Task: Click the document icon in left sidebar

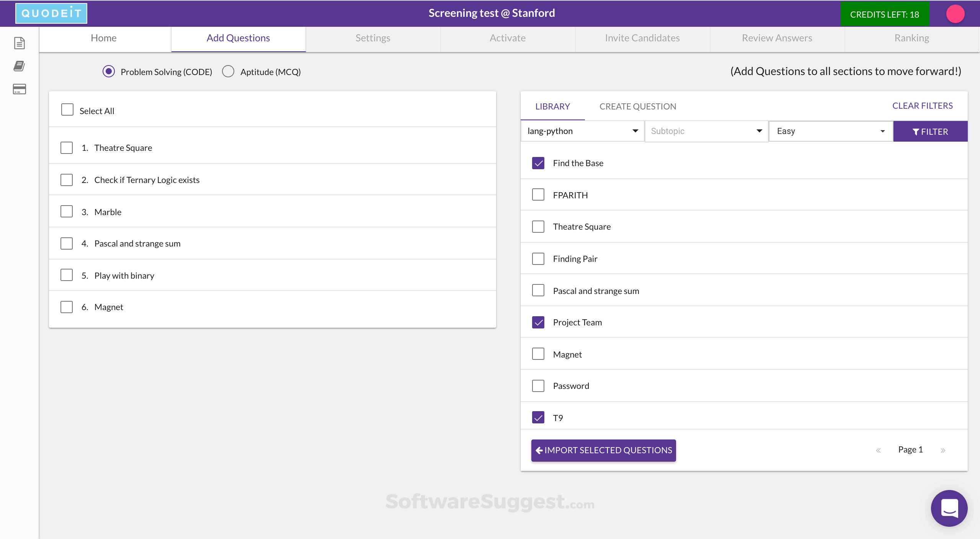Action: click(x=20, y=43)
